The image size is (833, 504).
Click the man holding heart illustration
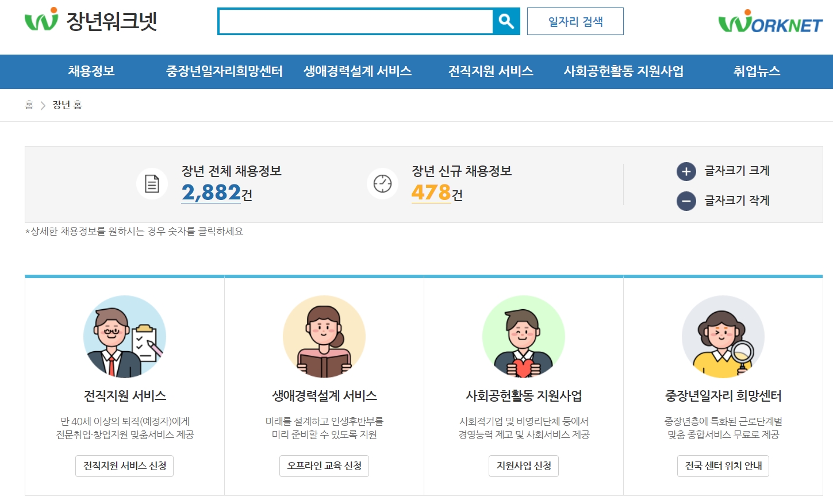524,337
